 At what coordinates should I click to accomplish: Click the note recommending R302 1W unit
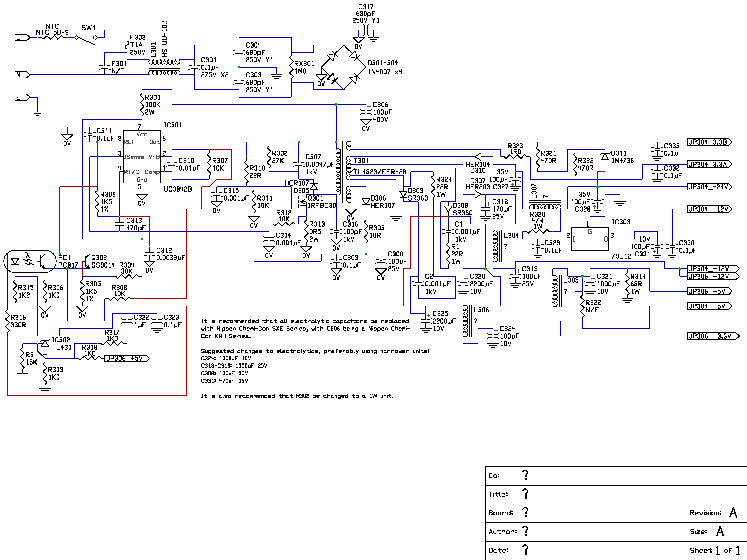click(x=297, y=396)
